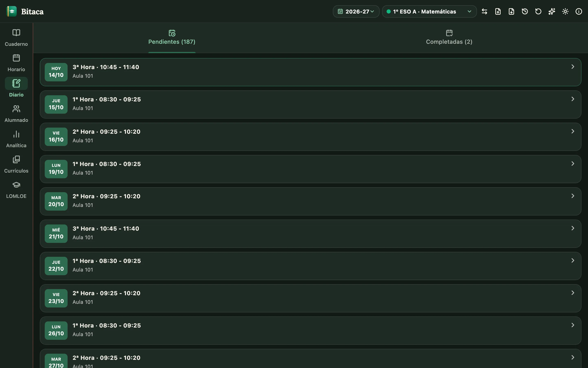Open LOMLOE in the sidebar
The image size is (588, 368).
click(16, 190)
